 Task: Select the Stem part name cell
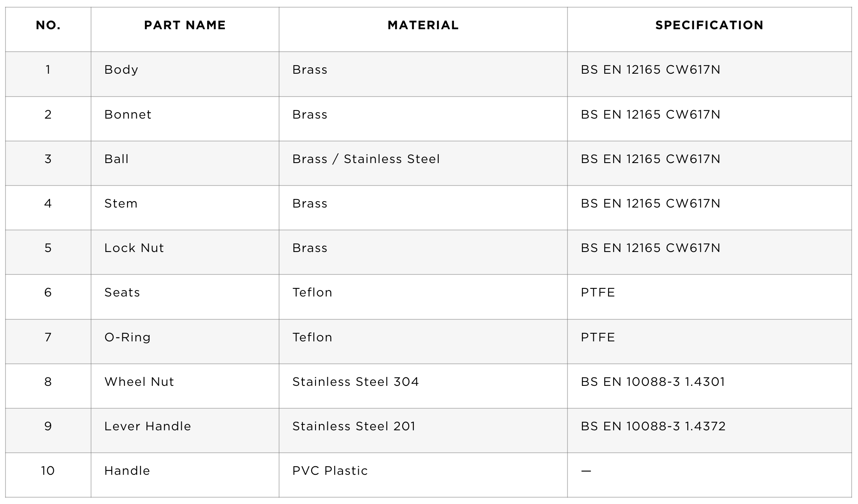185,208
